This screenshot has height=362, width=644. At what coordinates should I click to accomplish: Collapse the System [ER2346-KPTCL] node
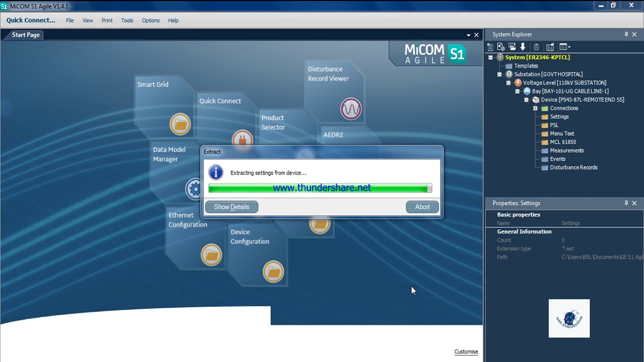pyautogui.click(x=491, y=57)
